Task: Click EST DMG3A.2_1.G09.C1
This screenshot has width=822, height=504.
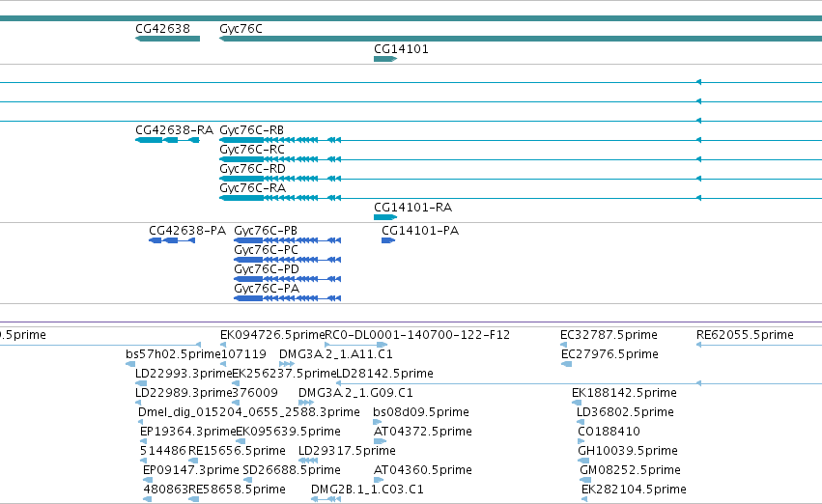Action: (x=355, y=393)
